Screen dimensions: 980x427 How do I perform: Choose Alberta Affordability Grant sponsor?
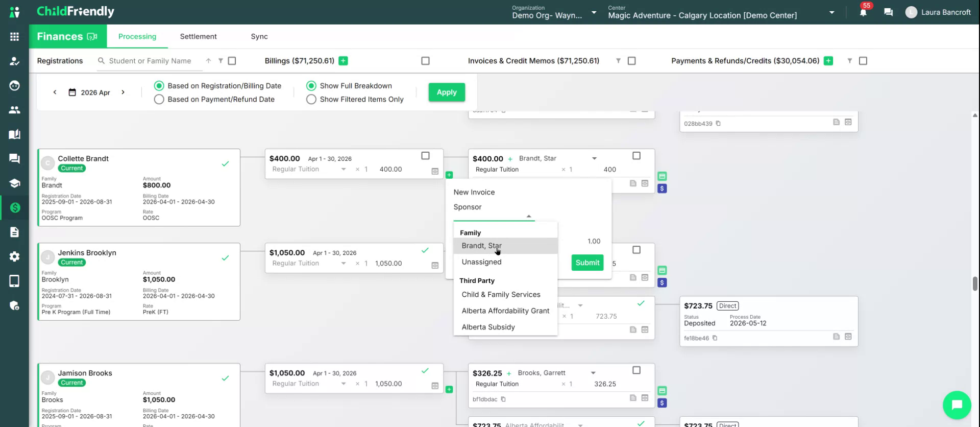505,311
